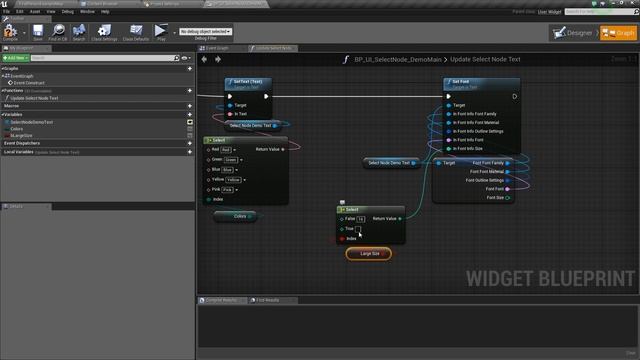Collapse the Variables section

[2, 114]
